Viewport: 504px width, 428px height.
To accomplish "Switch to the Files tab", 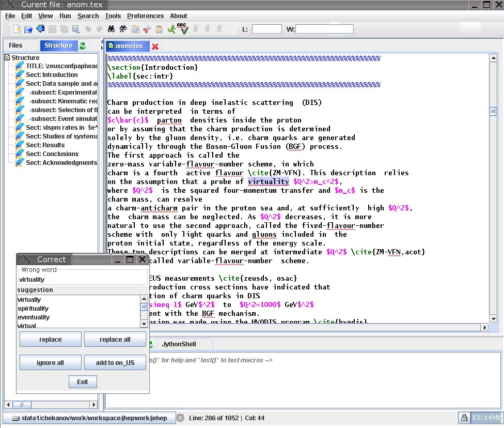I will [15, 45].
